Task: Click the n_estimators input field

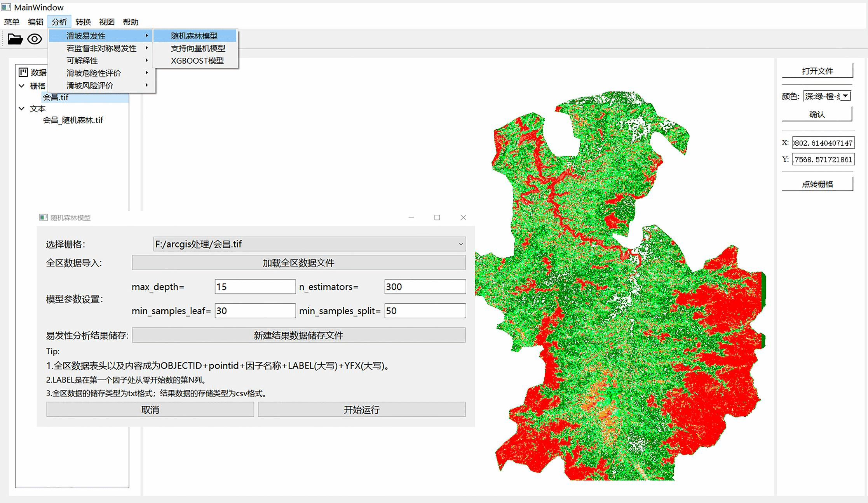Action: coord(425,287)
